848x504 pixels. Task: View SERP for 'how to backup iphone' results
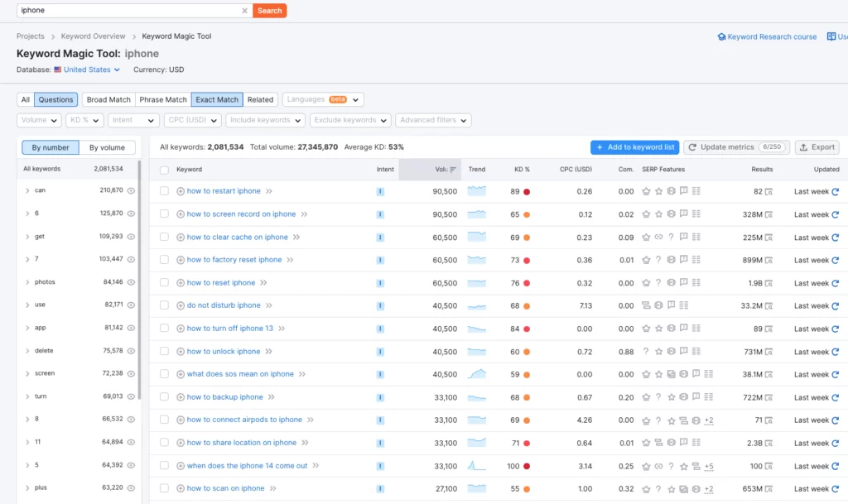[769, 397]
